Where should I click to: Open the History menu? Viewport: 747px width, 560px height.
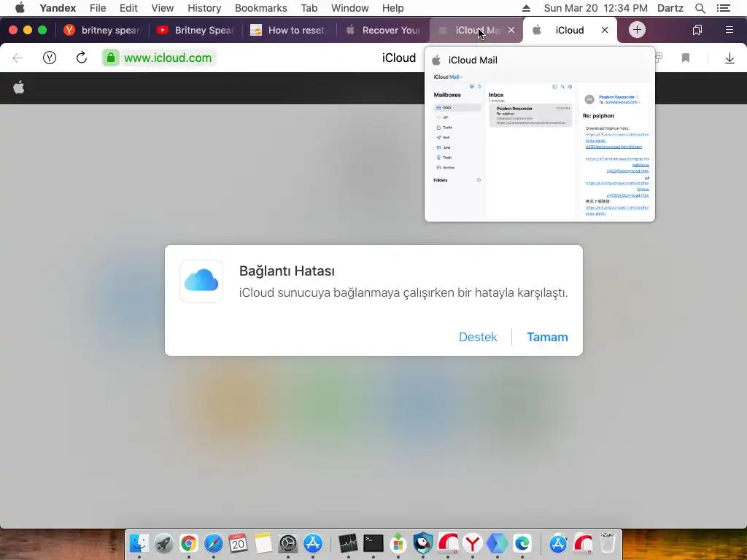[204, 8]
